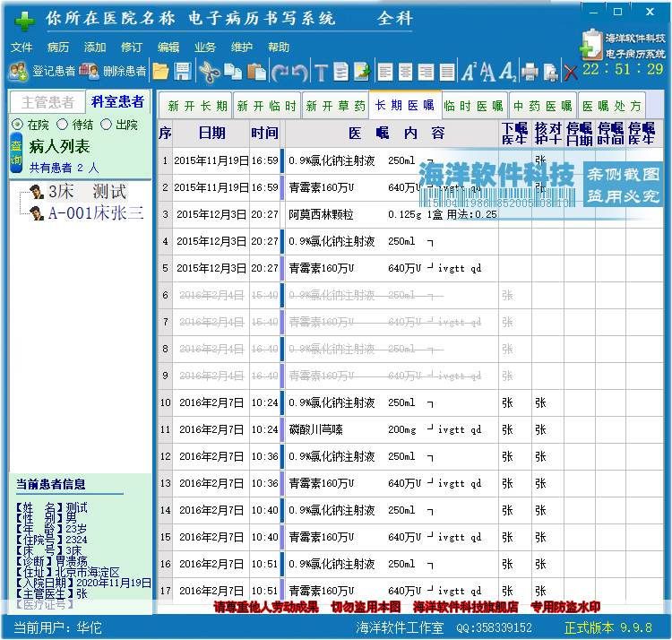Click row 10 date 2016年2月7日
This screenshot has height=640, width=672.
(x=211, y=403)
